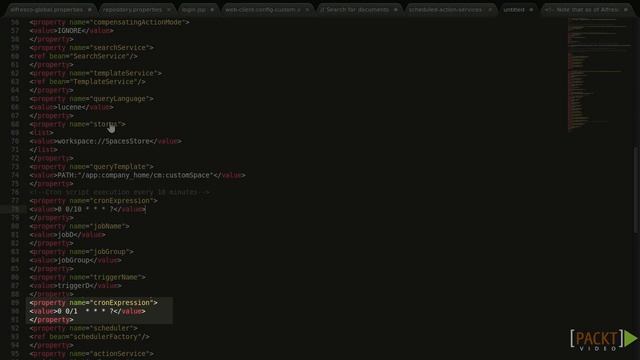Click the vertical scrollbar thumb

tap(636, 191)
